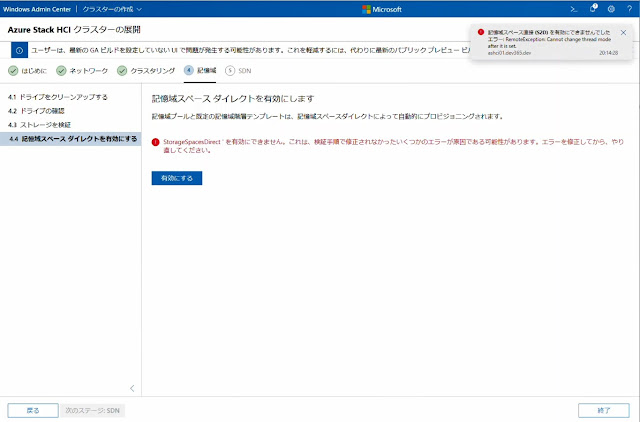Click the StorageSpacesDirect error message text
The height and width of the screenshot is (422, 640).
click(x=393, y=146)
